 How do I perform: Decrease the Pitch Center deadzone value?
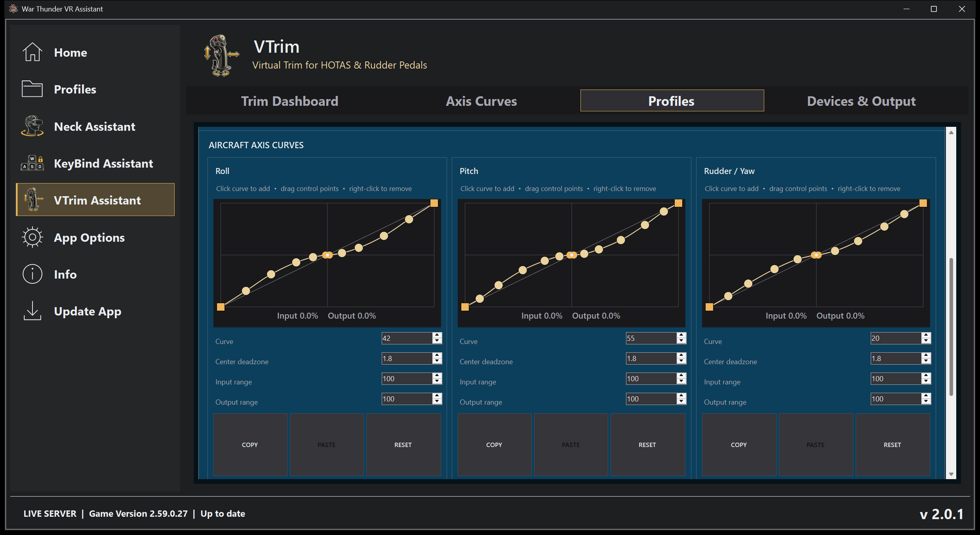(x=681, y=361)
